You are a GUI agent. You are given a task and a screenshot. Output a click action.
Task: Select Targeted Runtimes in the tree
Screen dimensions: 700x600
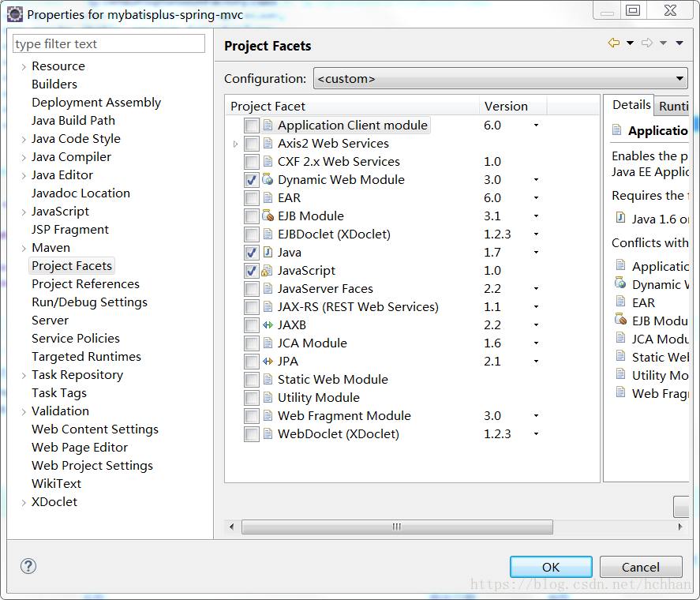[86, 357]
